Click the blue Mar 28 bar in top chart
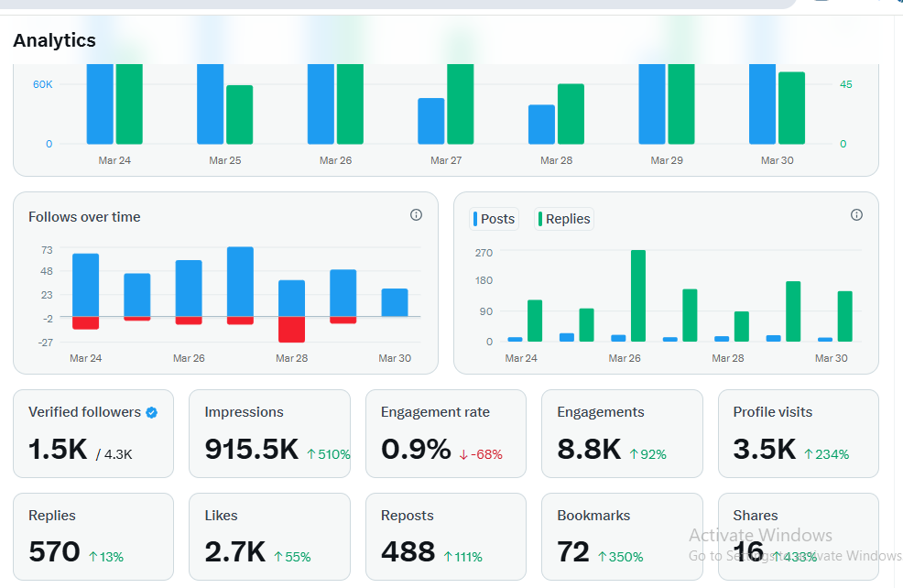903x588 pixels. point(542,125)
